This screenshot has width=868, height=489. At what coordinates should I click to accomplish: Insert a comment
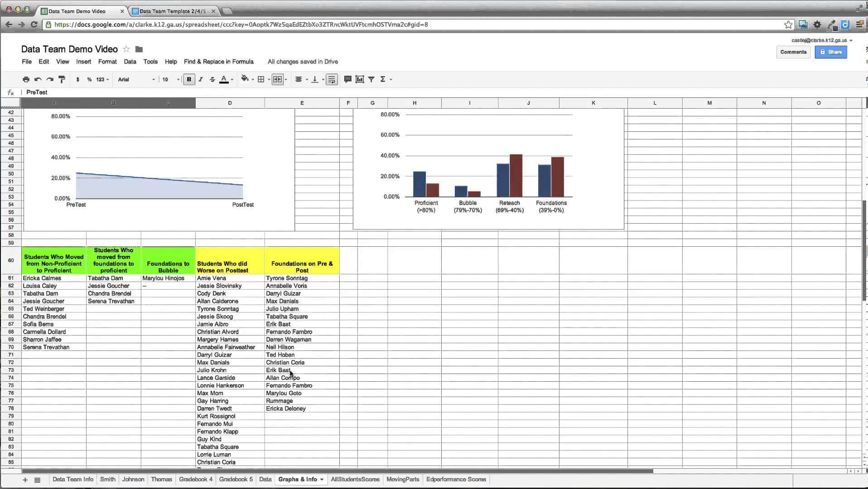[x=347, y=79]
